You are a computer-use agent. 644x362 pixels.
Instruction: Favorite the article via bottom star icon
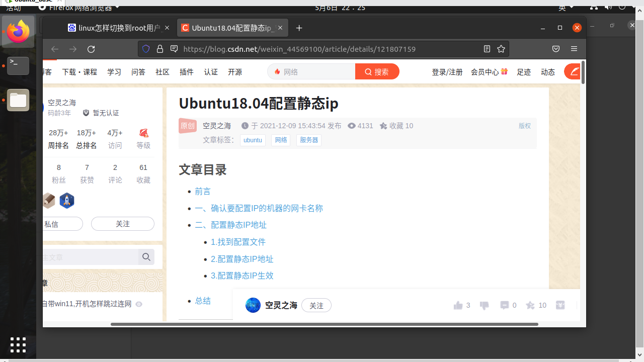tap(530, 305)
